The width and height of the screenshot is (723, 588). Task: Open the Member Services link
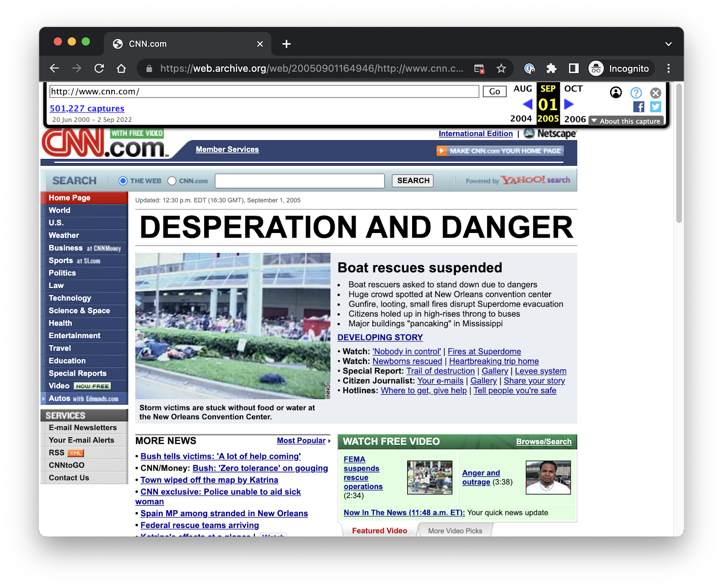point(227,149)
